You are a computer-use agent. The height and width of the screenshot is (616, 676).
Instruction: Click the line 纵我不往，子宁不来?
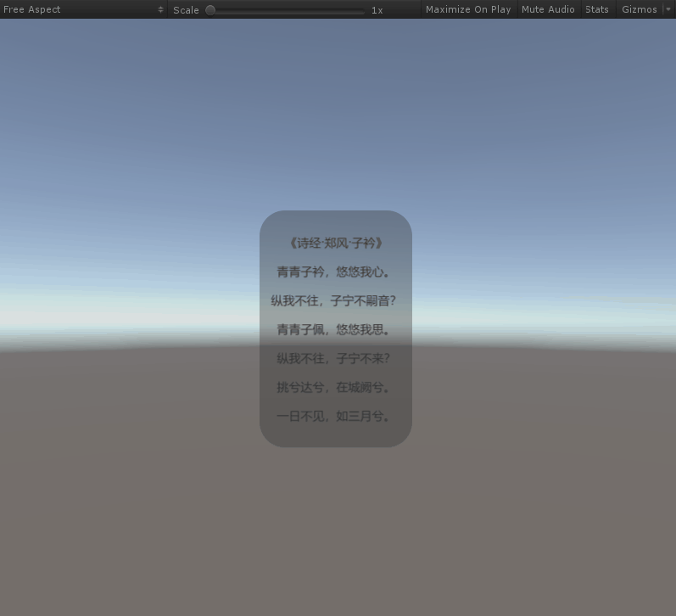pyautogui.click(x=332, y=358)
